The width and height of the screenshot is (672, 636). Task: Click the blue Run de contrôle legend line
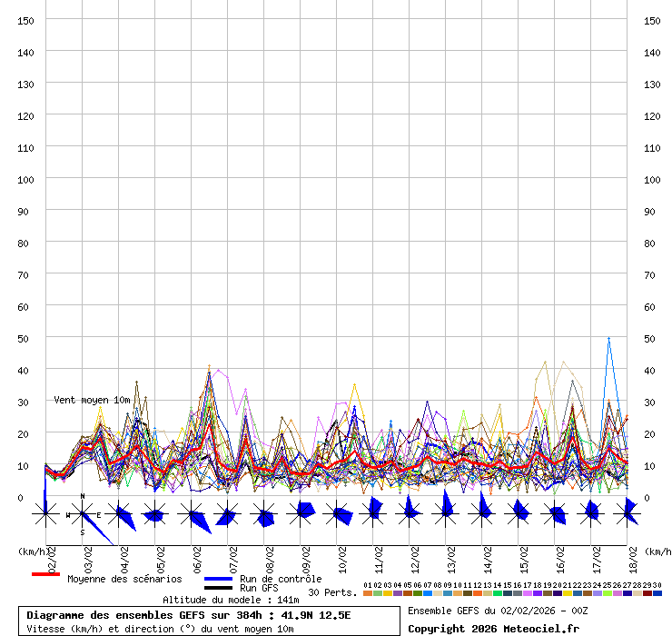pos(218,579)
